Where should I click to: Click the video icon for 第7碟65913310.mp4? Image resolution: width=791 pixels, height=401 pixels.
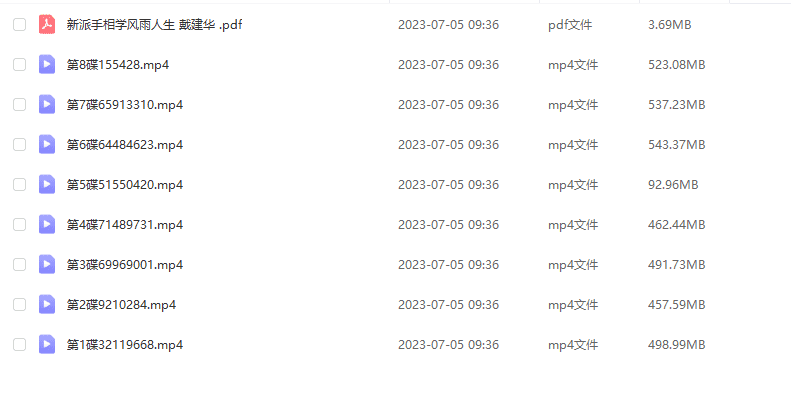(x=47, y=104)
